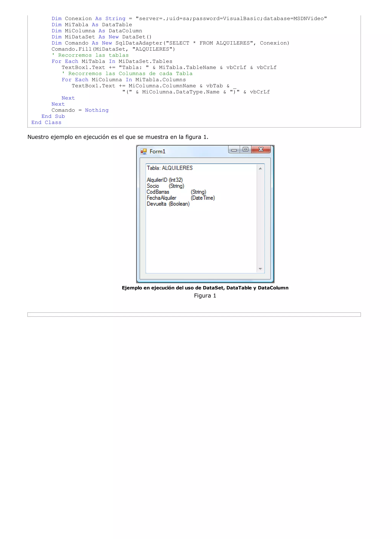Click the textbox scrollbar down arrow
Screen dimensions: 392x539
(x=260, y=269)
